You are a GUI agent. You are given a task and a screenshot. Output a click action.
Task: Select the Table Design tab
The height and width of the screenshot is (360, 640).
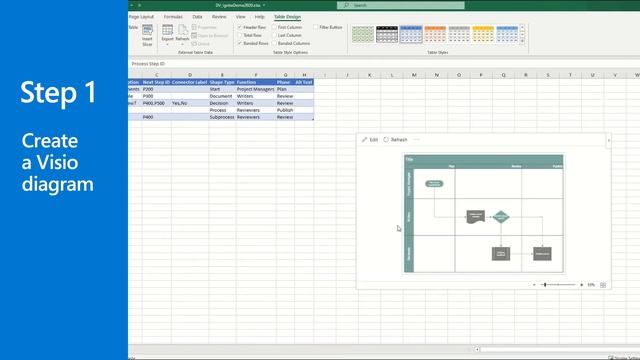(287, 17)
